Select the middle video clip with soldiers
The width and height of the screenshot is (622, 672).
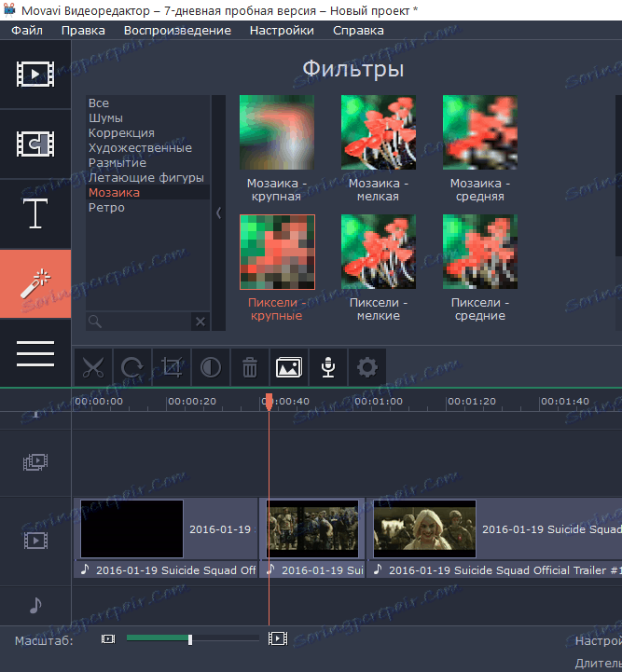[312, 529]
